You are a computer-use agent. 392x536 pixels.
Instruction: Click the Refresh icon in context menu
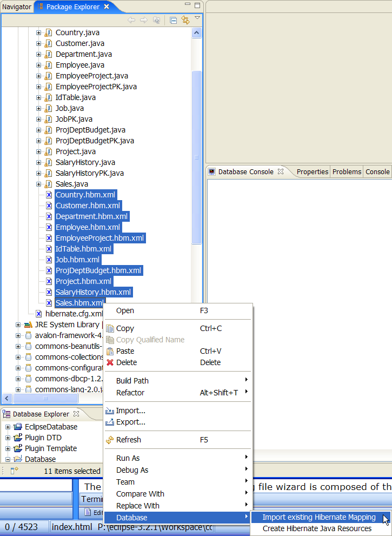tap(110, 440)
